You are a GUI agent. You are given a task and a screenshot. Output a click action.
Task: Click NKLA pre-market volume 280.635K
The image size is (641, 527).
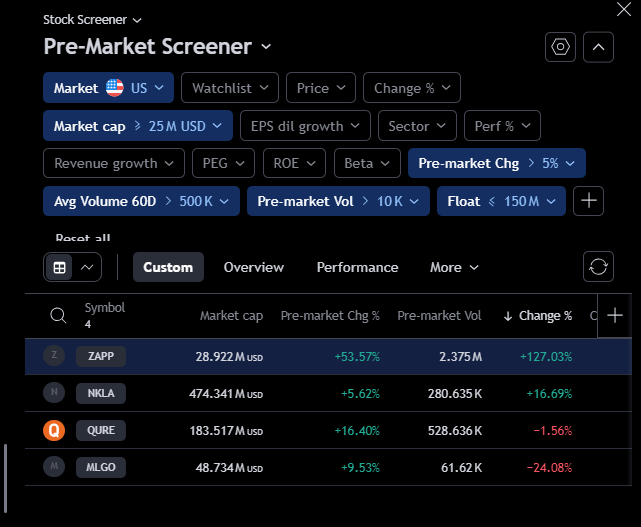pyautogui.click(x=455, y=394)
